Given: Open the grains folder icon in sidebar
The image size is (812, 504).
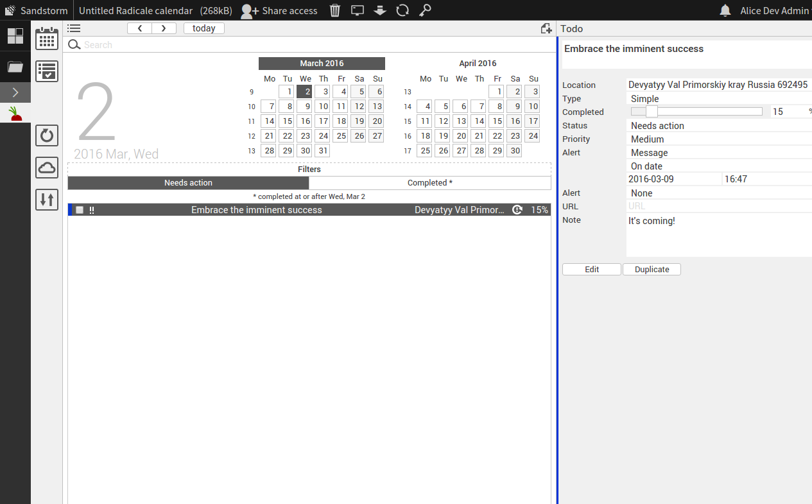Looking at the screenshot, I should tap(15, 67).
